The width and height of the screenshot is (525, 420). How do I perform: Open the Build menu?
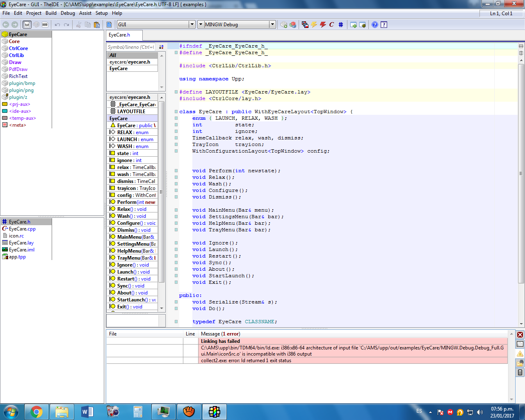(51, 13)
